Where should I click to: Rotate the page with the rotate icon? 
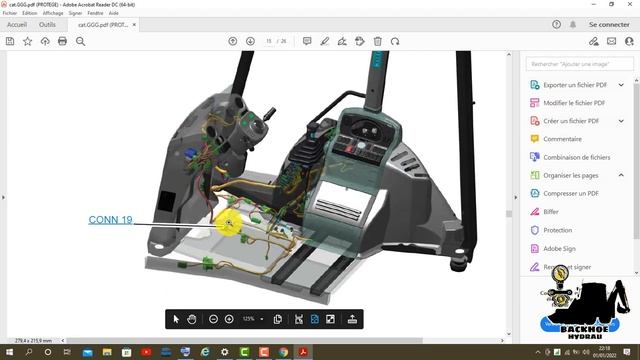(395, 41)
